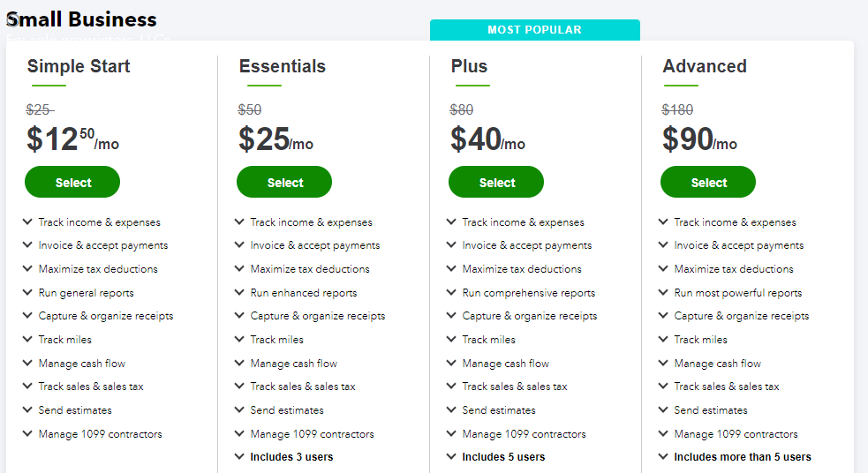Viewport: 868px width, 473px height.
Task: Click chevron beside Includes 5 users
Action: [451, 456]
